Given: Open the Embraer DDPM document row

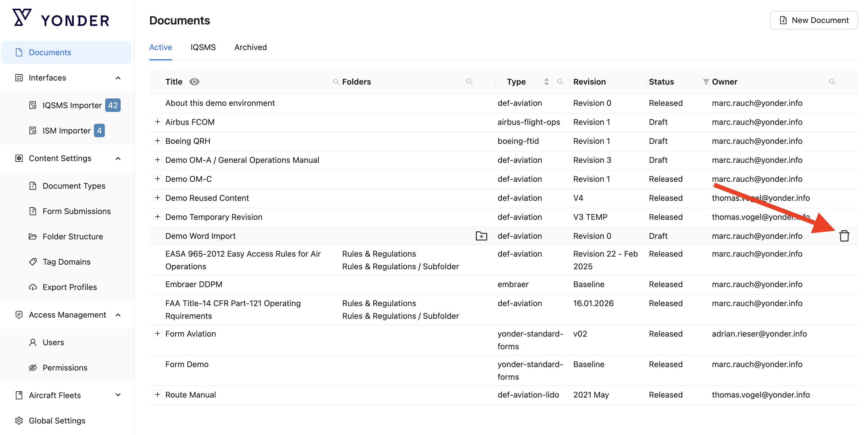Looking at the screenshot, I should point(194,284).
